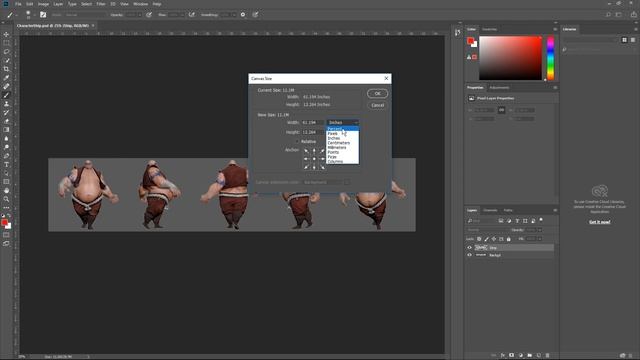
Task: Open layer Opacity dropdown in Layers panel
Action: pos(540,230)
